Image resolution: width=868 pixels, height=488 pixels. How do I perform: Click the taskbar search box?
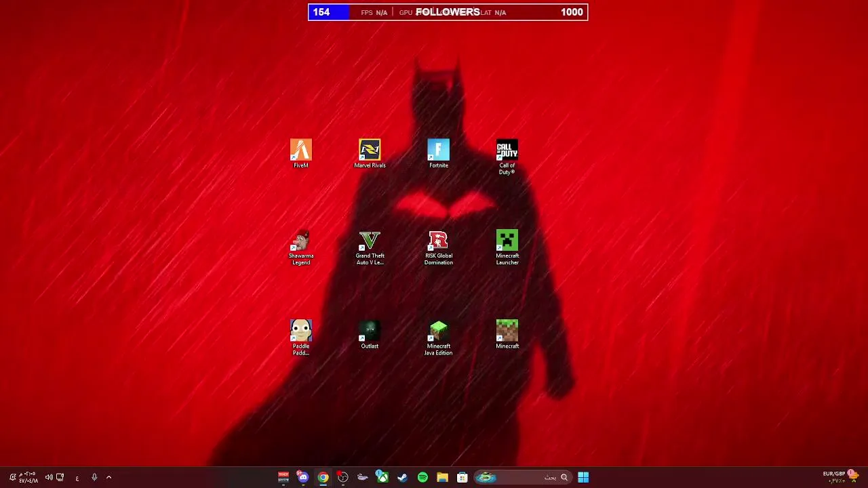[522, 477]
